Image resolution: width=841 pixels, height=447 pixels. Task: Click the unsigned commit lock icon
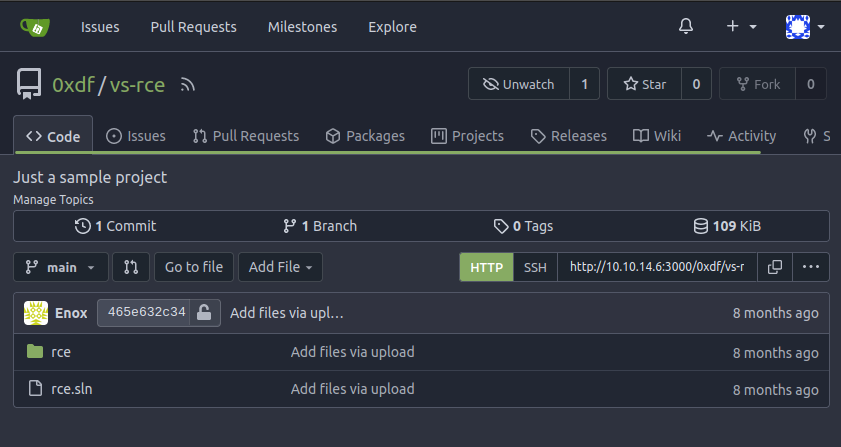[x=204, y=313]
